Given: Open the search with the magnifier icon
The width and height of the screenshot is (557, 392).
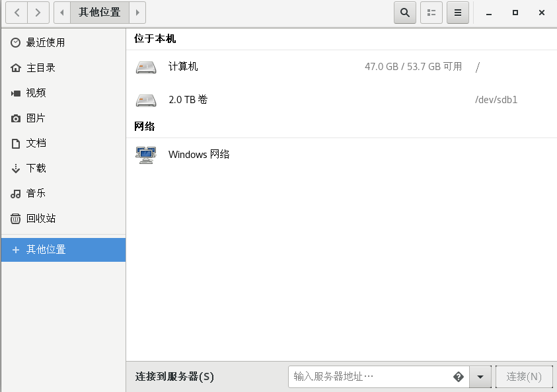Looking at the screenshot, I should point(404,13).
